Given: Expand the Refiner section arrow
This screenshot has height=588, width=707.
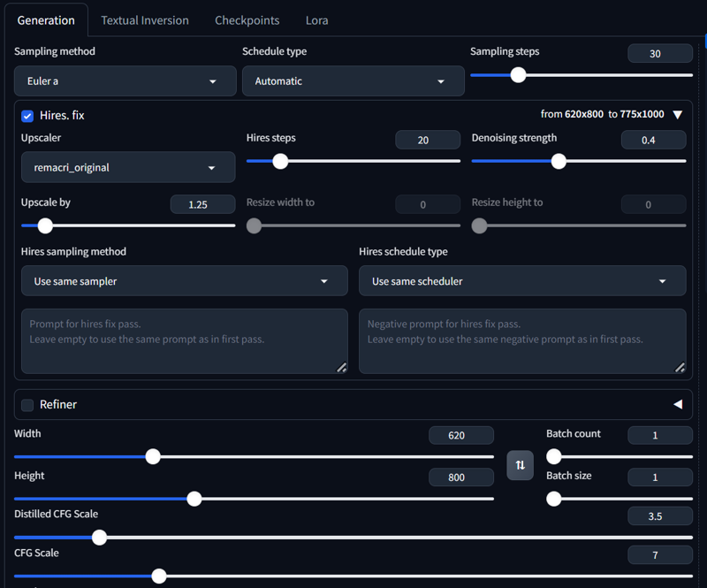Looking at the screenshot, I should coord(678,404).
